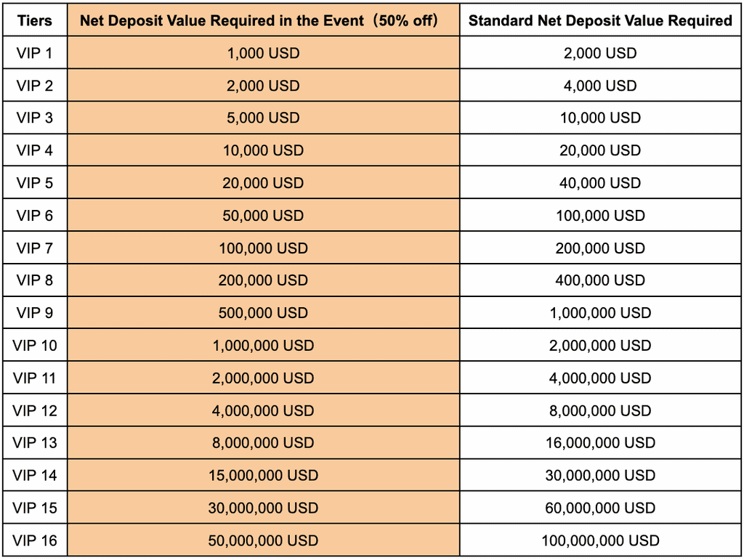The width and height of the screenshot is (744, 560).
Task: Select the 400,000 USD standard deposit cell
Action: [x=600, y=280]
